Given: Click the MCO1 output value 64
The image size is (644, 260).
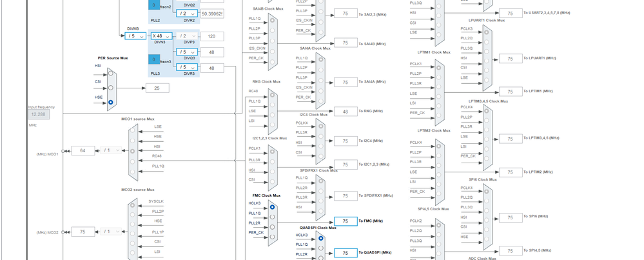Looking at the screenshot, I should (x=83, y=151).
